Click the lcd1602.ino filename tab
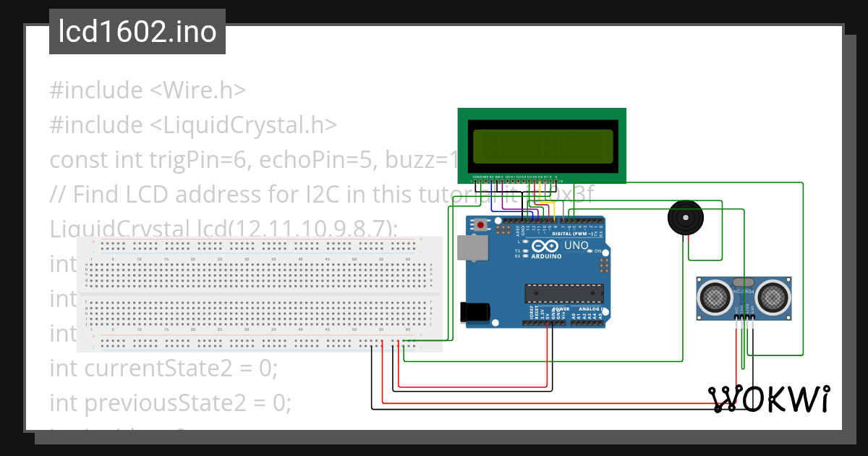 [136, 32]
